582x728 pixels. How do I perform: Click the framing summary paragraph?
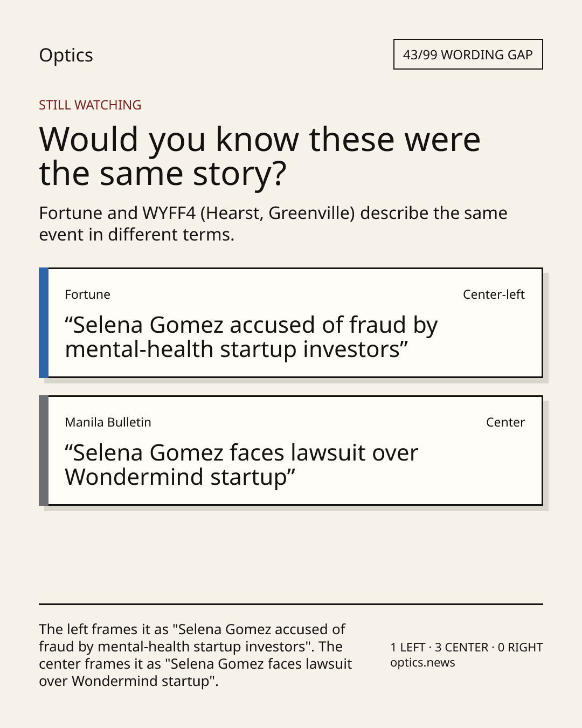point(195,655)
